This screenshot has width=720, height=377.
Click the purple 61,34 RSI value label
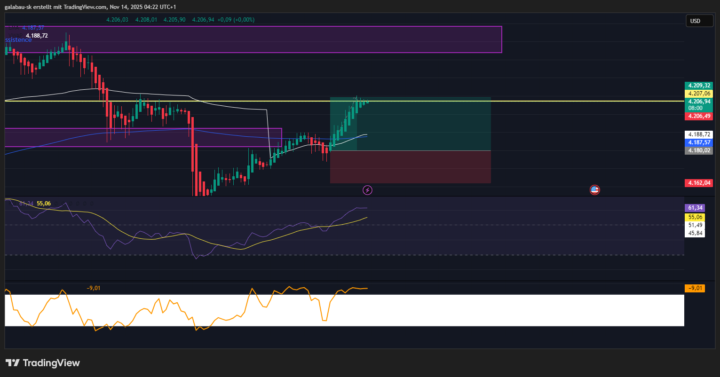695,208
